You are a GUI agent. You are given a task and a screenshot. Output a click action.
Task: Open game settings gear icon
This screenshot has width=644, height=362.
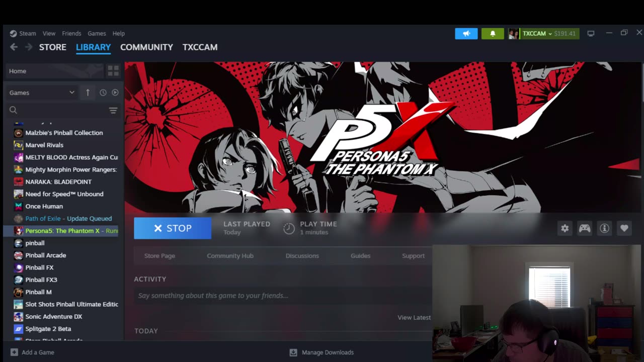click(x=565, y=228)
